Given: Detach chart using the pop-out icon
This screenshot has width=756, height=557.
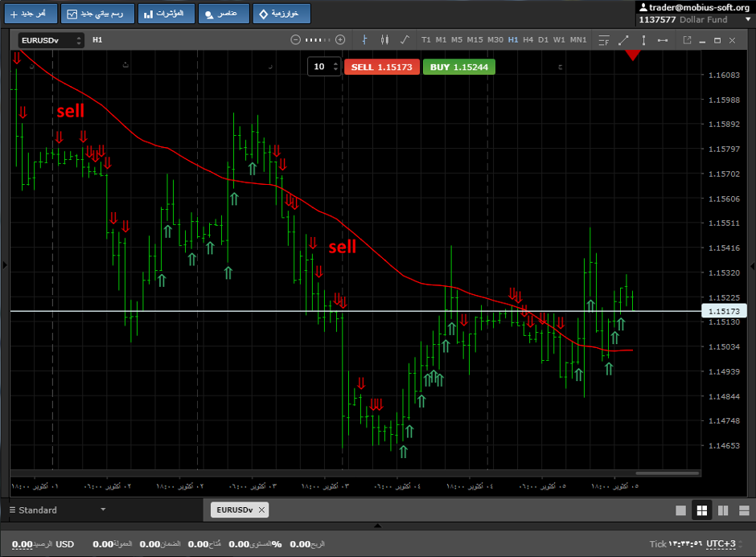Looking at the screenshot, I should 687,39.
